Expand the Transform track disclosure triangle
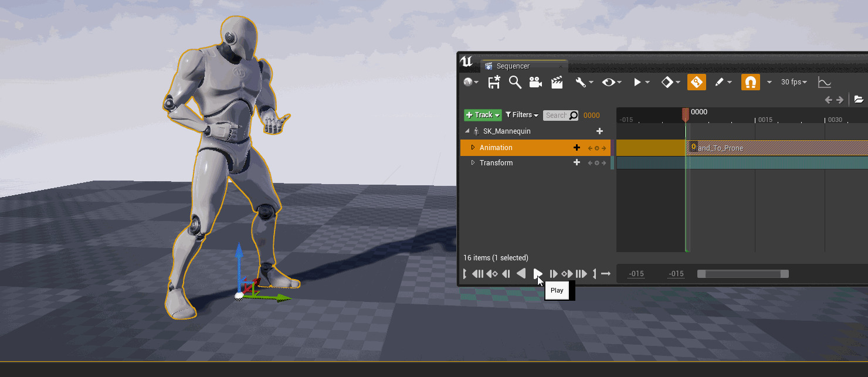868x377 pixels. tap(473, 163)
